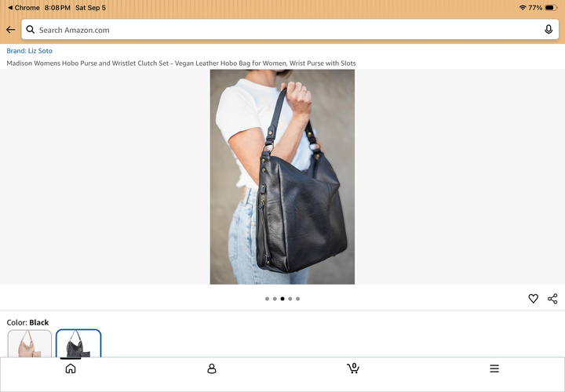Add item to wish list via heart icon
This screenshot has width=565, height=392.
click(533, 299)
